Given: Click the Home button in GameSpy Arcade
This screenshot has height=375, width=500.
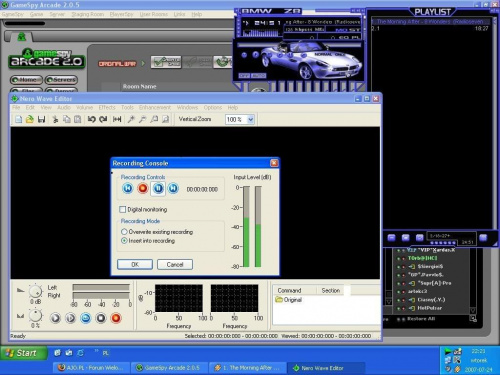Looking at the screenshot, I should tap(26, 80).
